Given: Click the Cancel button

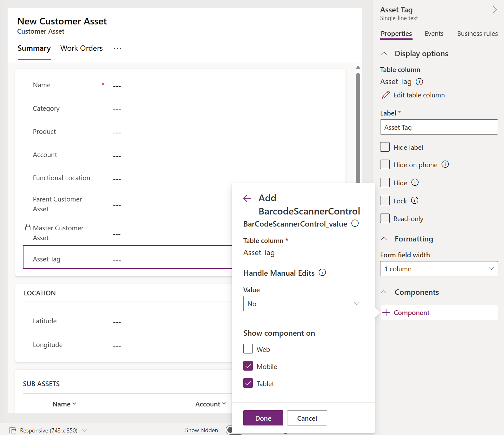Looking at the screenshot, I should [x=307, y=418].
